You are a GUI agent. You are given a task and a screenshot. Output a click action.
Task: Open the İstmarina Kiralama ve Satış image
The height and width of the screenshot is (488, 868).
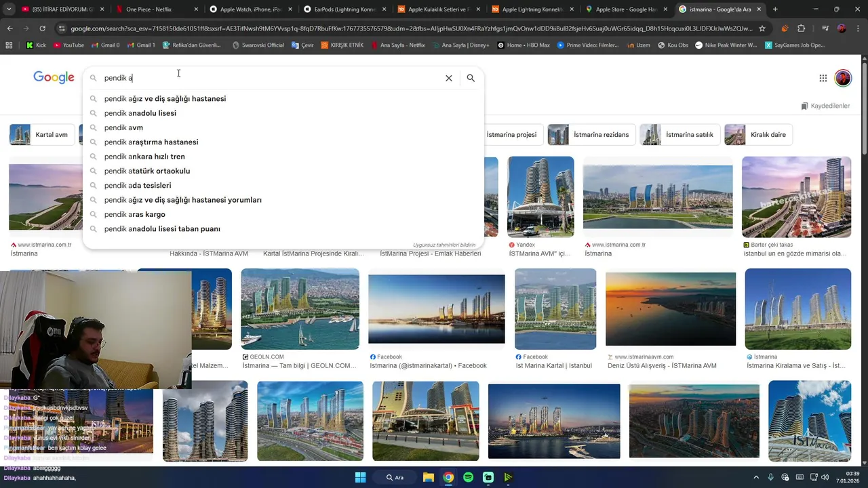[x=798, y=309]
